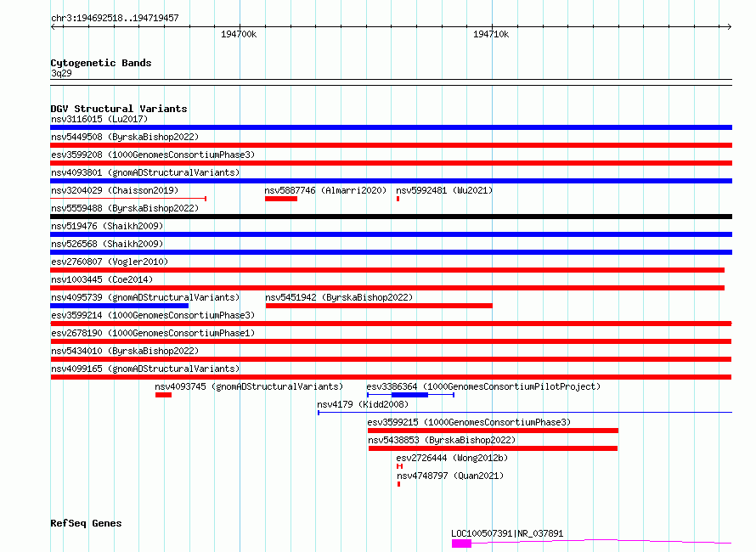Click red bar under nsv5438853
The height and width of the screenshot is (552, 756).
point(493,448)
